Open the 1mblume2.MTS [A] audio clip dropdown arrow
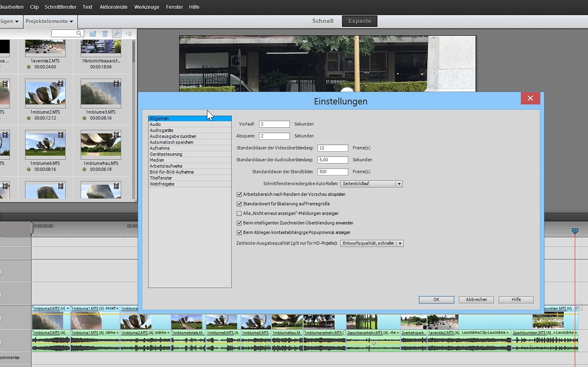Viewport: 588px width, 367px height. click(x=168, y=333)
